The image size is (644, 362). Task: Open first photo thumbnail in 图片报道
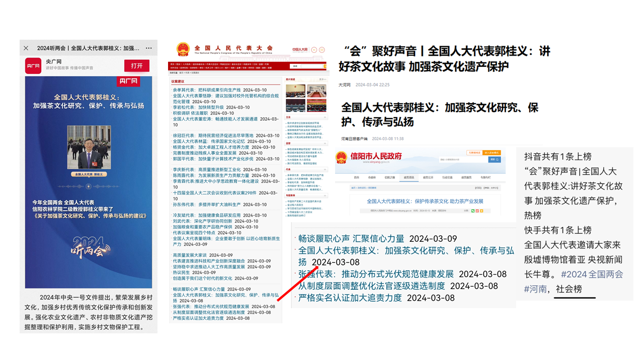point(295,90)
